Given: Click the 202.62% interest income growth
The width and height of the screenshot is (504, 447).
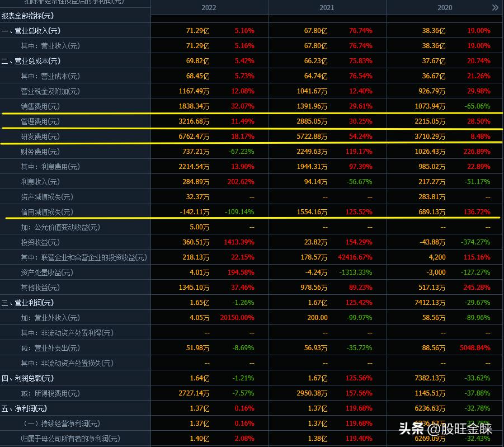Looking at the screenshot, I should [x=241, y=182].
